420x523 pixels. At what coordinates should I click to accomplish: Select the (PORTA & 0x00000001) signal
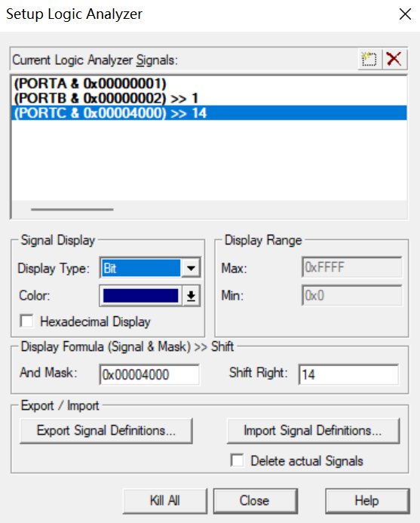(x=209, y=83)
